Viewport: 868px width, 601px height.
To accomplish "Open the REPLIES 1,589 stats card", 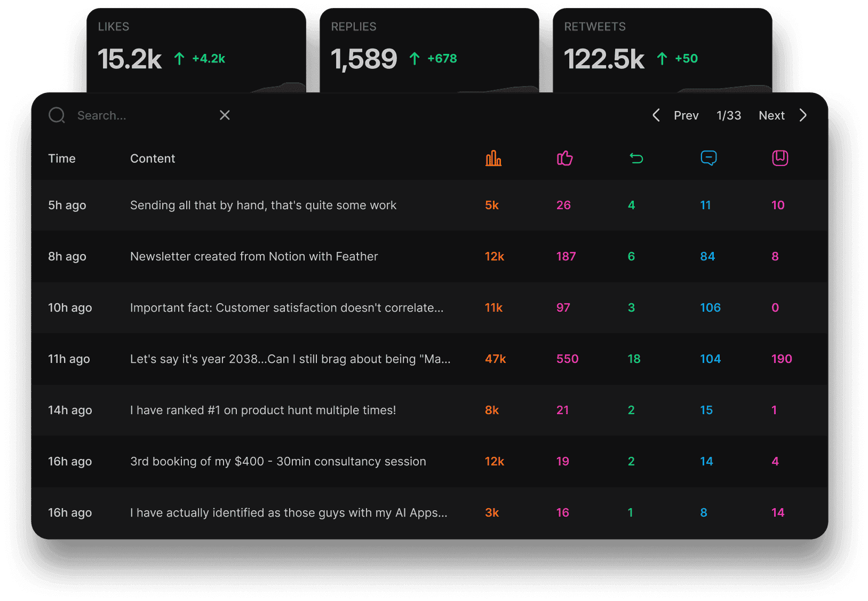I will pyautogui.click(x=429, y=51).
